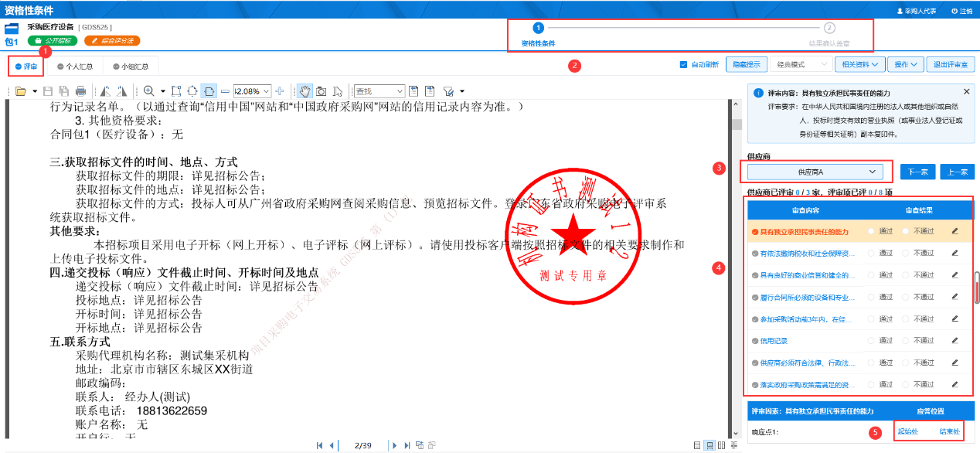Go to the next page
The width and height of the screenshot is (980, 453).
pyautogui.click(x=395, y=445)
